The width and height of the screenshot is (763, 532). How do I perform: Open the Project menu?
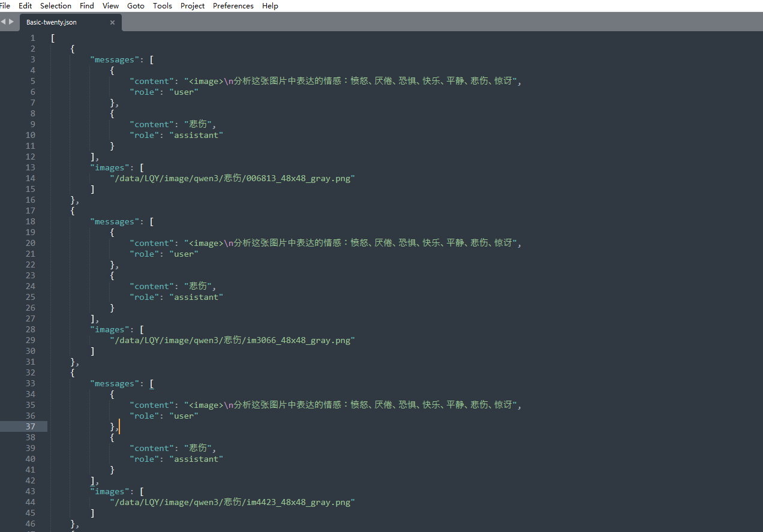193,5
